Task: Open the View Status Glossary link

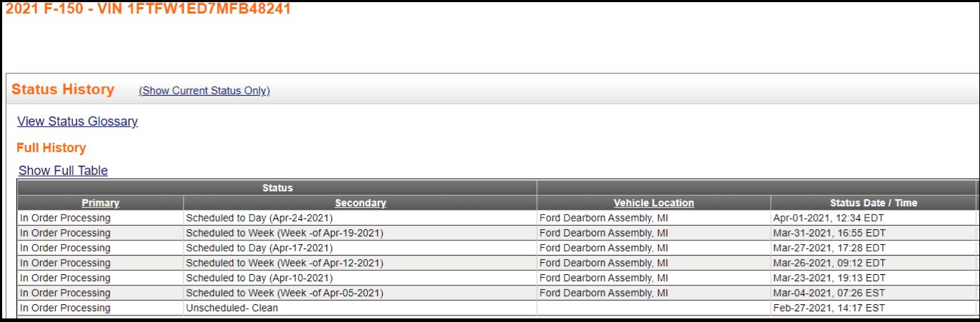Action: pos(77,121)
